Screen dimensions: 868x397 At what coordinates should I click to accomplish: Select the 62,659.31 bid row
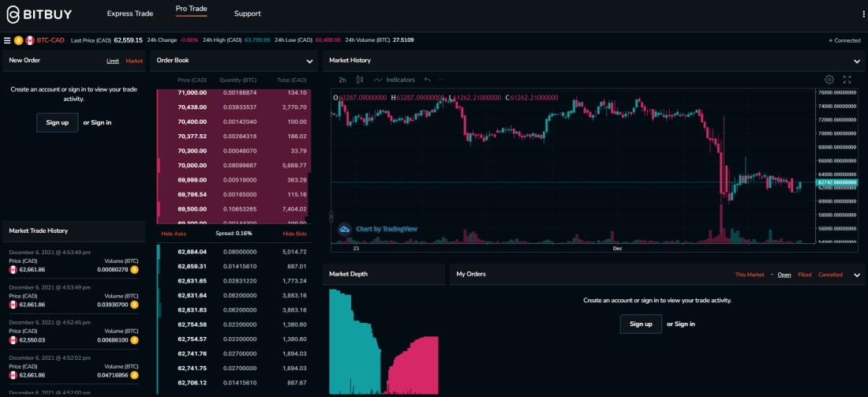[x=234, y=266]
